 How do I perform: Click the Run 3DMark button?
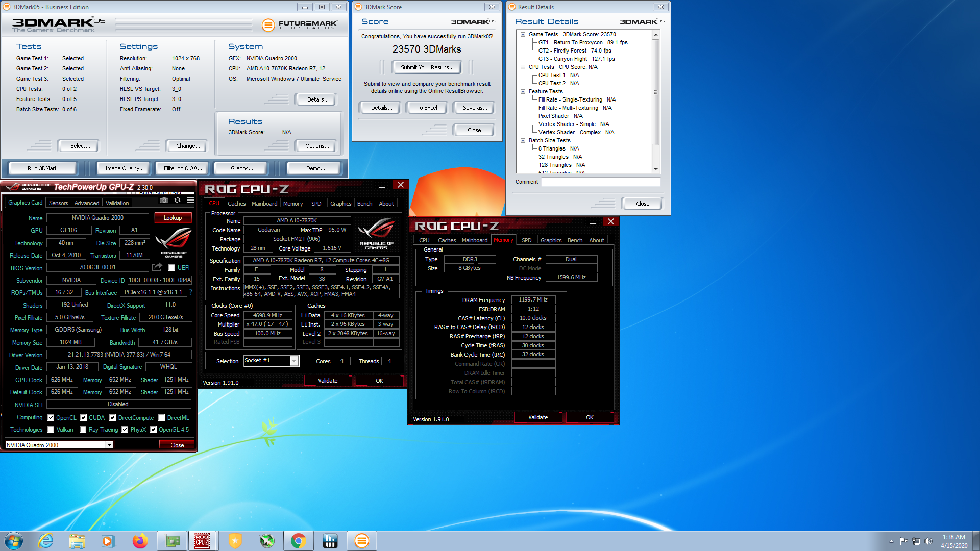click(x=42, y=168)
